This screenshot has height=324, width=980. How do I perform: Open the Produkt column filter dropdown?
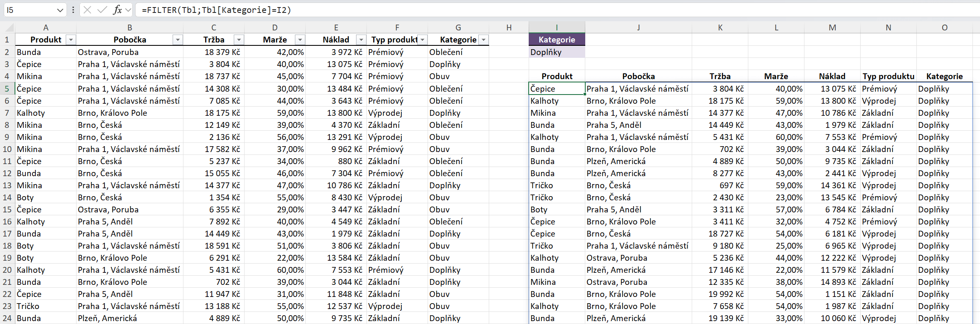tap(71, 40)
